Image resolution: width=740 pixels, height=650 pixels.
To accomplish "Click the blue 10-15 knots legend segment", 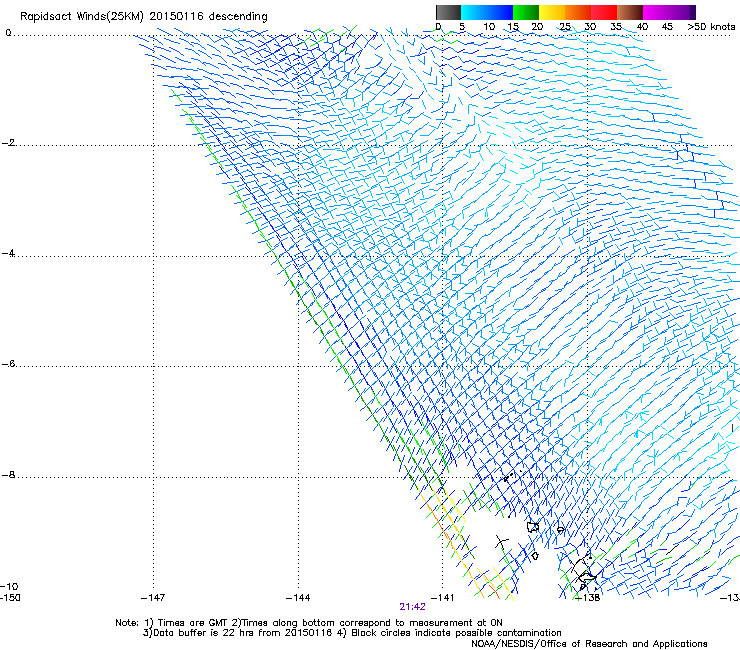I will pos(500,12).
